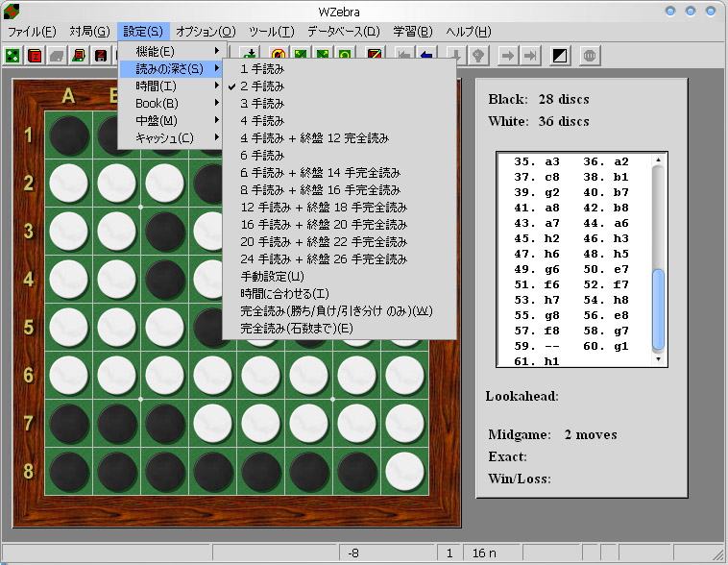
Task: Select 3 手読み search depth
Action: pos(339,103)
